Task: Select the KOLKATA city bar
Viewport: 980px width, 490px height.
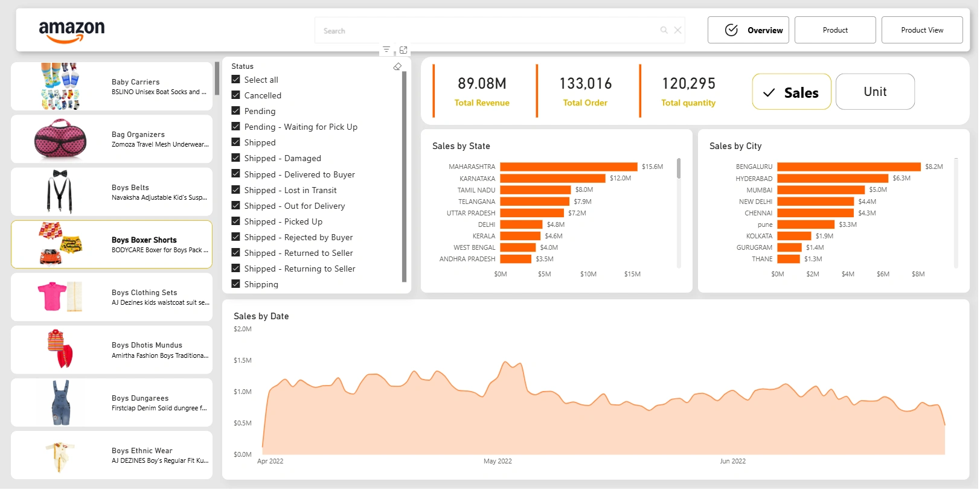Action: click(x=794, y=236)
